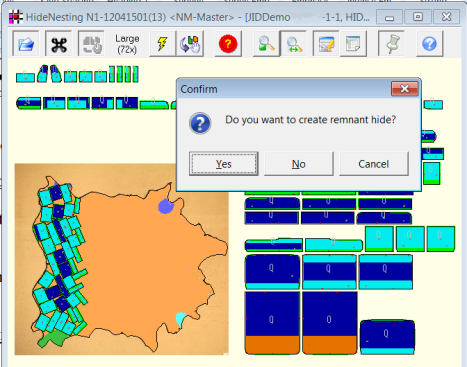Open the edit sheet with pencil icon

(326, 44)
